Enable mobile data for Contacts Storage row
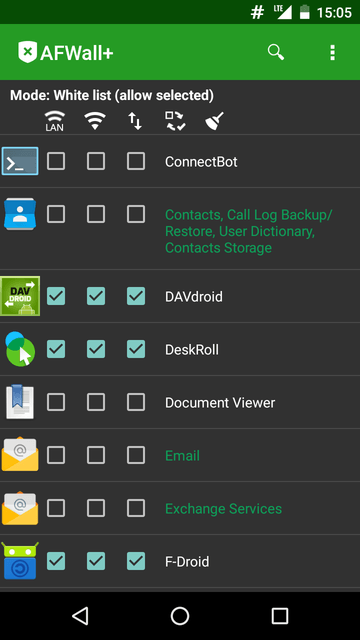Screen dimensions: 360x640 [x=136, y=214]
